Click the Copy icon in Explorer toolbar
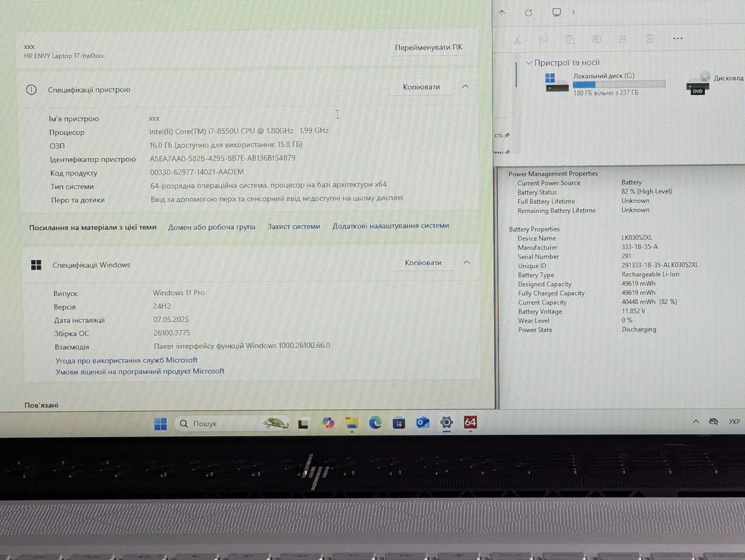Viewport: 745px width, 560px height. pos(544,40)
